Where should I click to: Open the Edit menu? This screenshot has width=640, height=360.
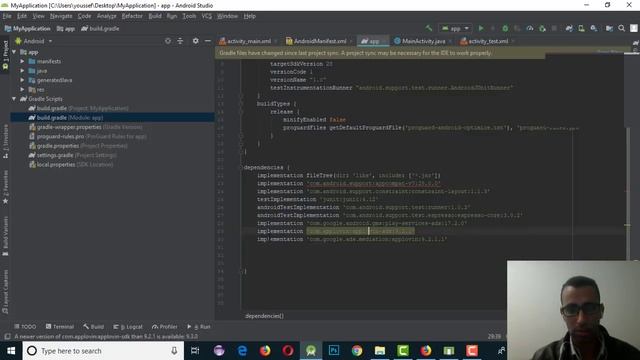point(22,16)
